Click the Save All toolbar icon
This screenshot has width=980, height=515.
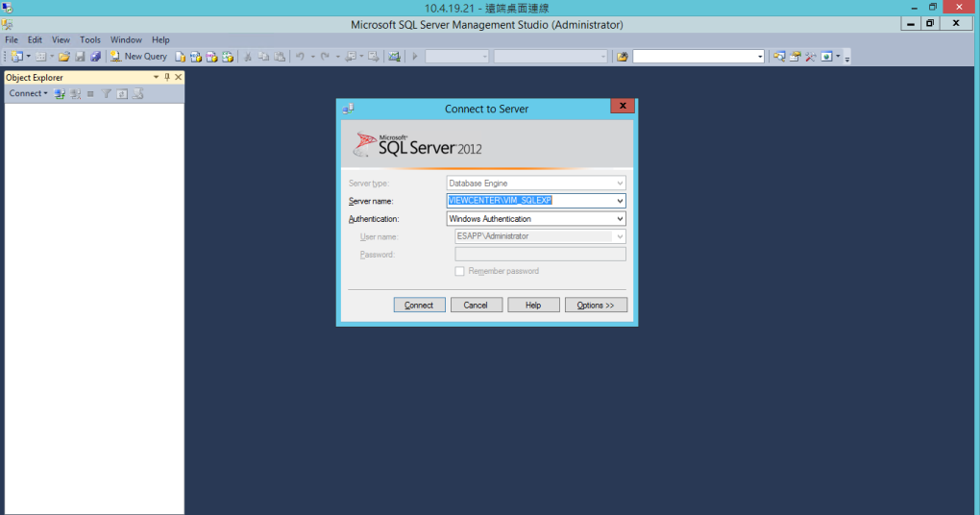(x=96, y=57)
